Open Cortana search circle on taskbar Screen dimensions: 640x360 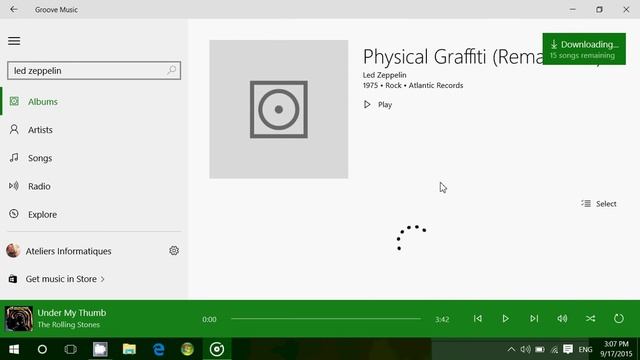tap(42, 349)
